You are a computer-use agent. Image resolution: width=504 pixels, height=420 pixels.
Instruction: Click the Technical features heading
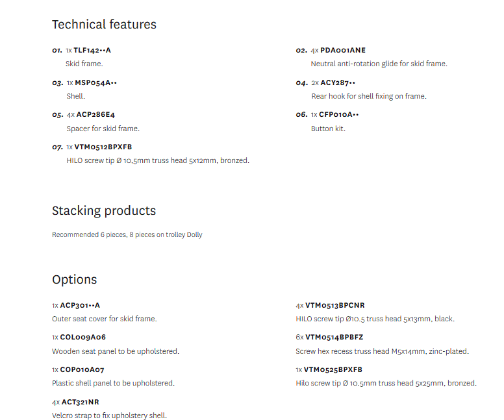[x=104, y=25]
